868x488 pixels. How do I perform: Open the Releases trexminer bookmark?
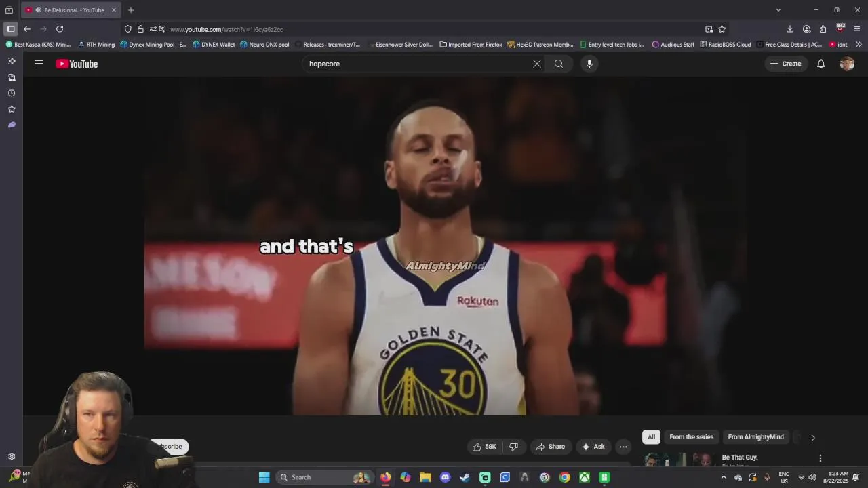328,45
